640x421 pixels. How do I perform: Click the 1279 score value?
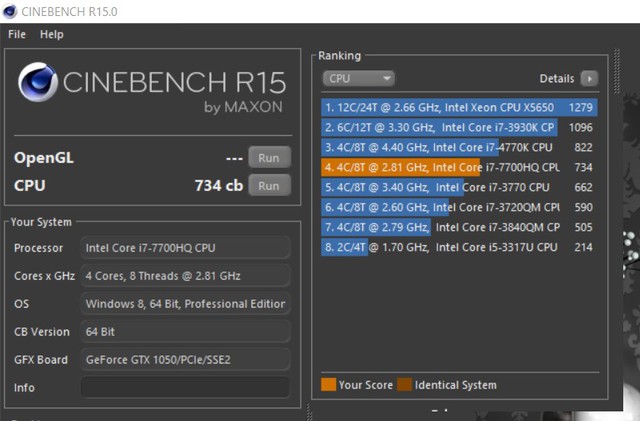pos(581,107)
